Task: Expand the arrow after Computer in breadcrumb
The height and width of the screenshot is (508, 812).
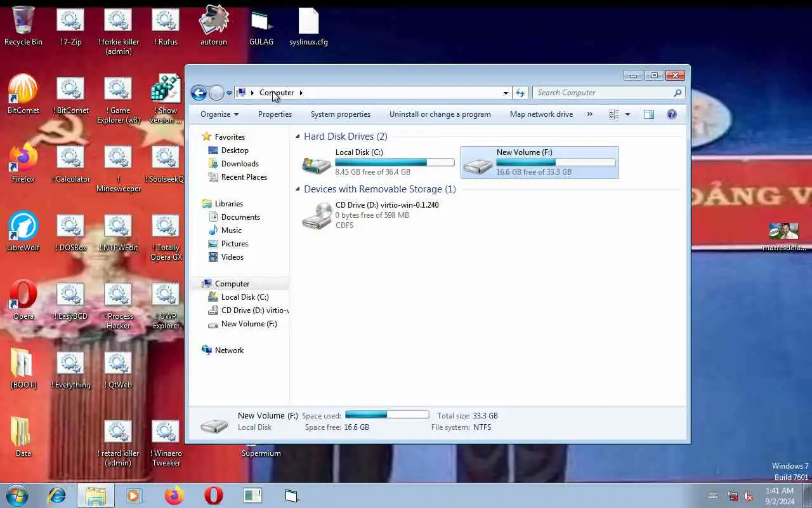Action: click(x=301, y=93)
